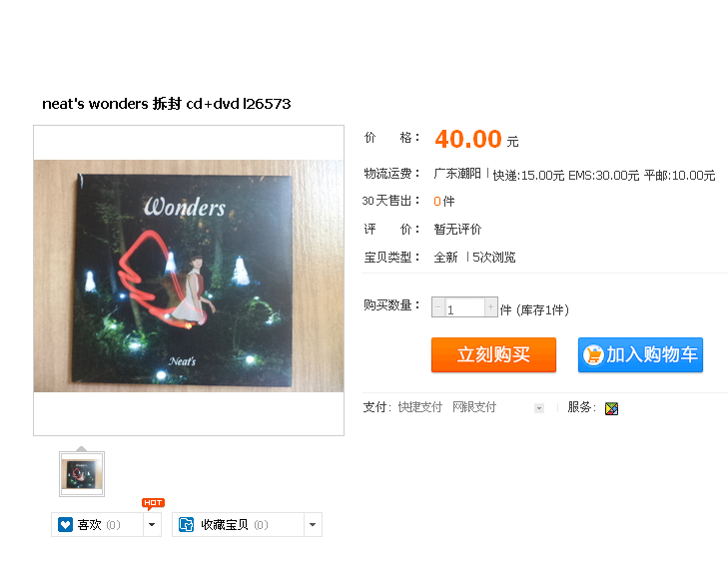Click the 收藏宝贝 folder icon
The height and width of the screenshot is (564, 728).
186,524
